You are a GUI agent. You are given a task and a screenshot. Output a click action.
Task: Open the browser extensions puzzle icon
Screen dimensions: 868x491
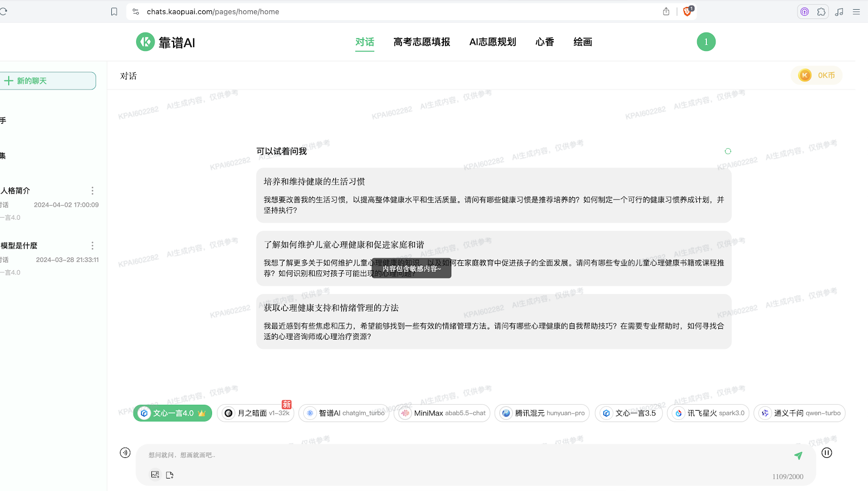821,11
